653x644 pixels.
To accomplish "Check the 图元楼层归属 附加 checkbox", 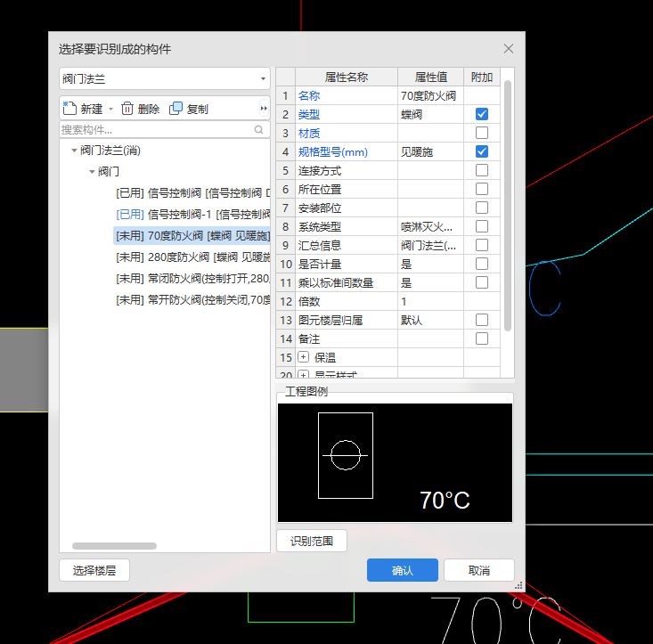I will (482, 320).
